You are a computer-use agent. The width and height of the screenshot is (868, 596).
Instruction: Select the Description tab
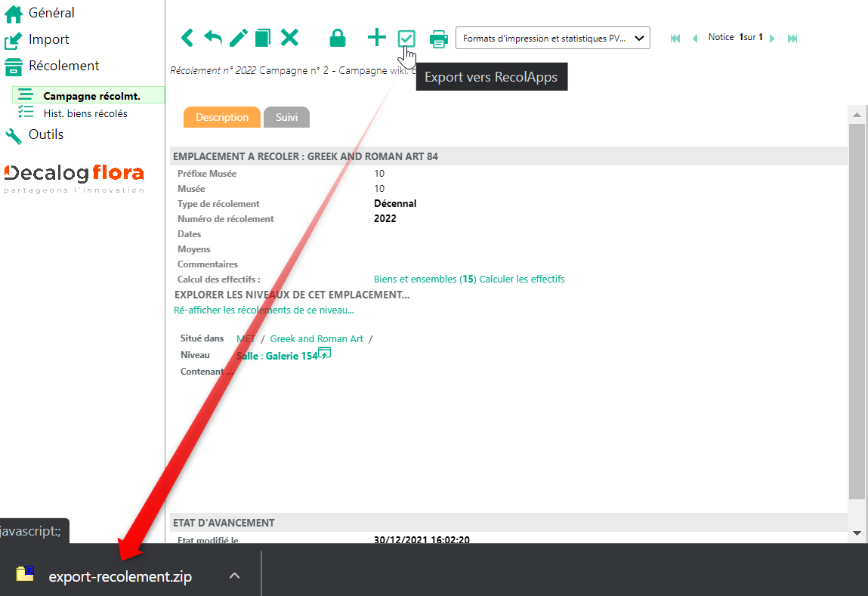222,117
